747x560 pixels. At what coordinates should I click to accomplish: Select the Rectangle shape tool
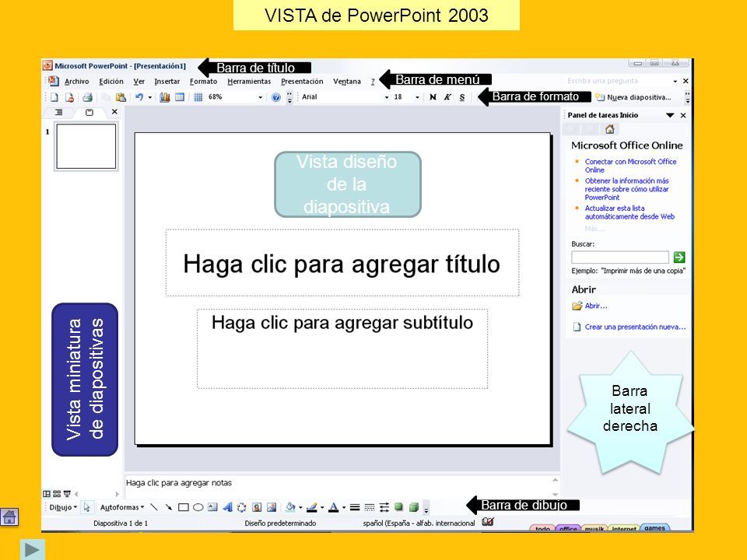184,508
